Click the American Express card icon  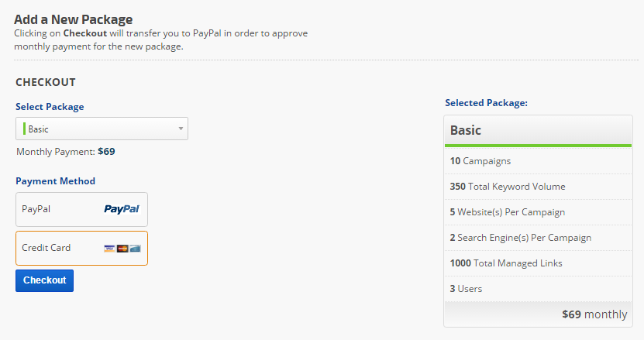[135, 249]
